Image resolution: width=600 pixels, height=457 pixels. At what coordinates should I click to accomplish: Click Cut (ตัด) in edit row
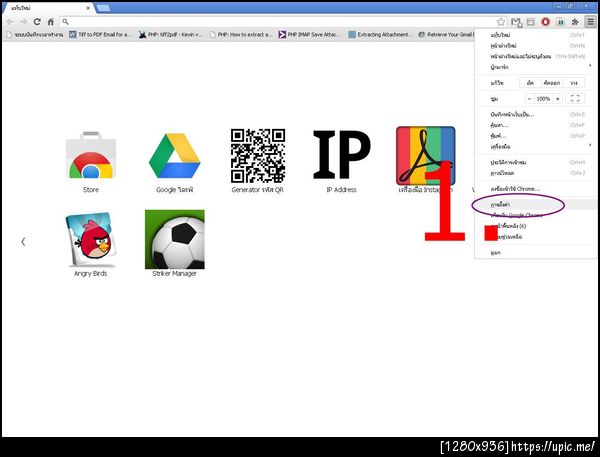(x=530, y=83)
